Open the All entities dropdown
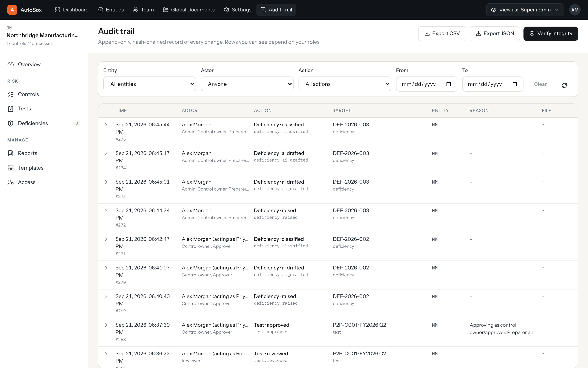Viewport: 588px width, 368px height. coord(149,84)
